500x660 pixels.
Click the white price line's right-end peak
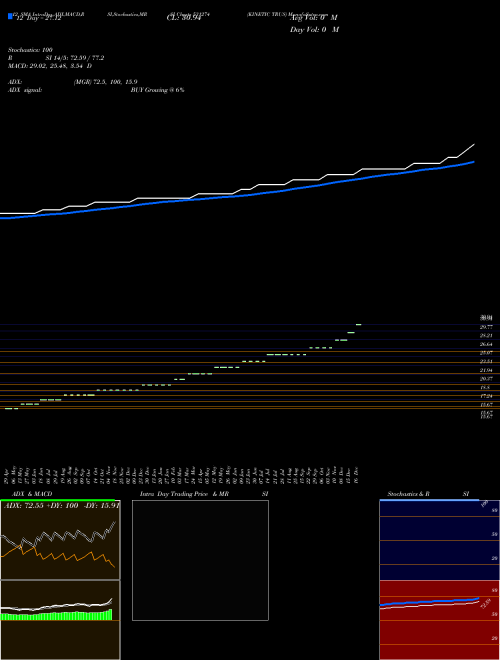474,144
